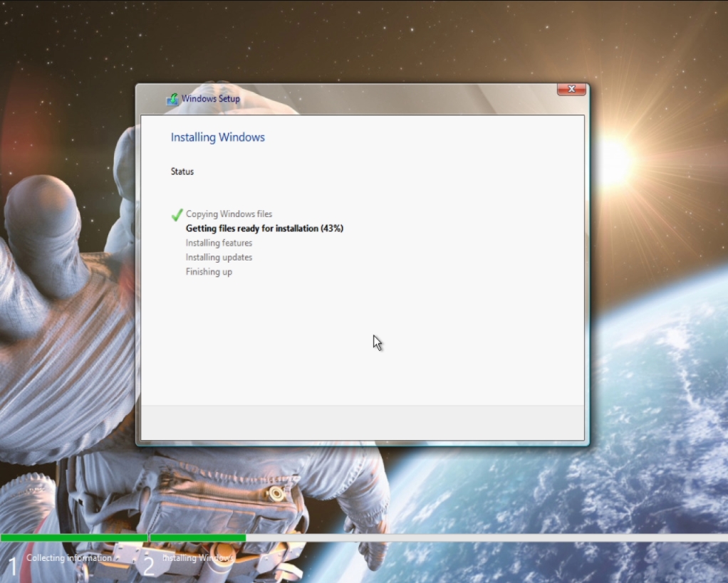This screenshot has height=583, width=728.
Task: Click the 'Installing Windows' stage label at bottom
Action: [x=198, y=558]
